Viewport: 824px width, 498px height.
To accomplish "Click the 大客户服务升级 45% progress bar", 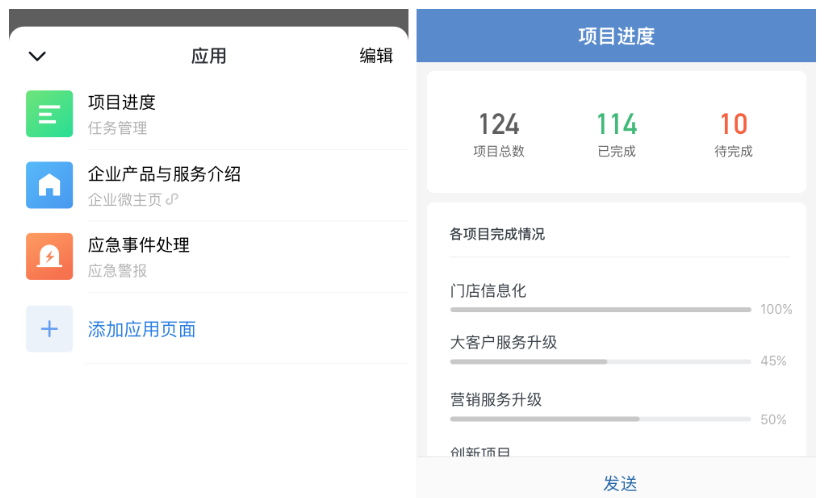I will [x=600, y=361].
